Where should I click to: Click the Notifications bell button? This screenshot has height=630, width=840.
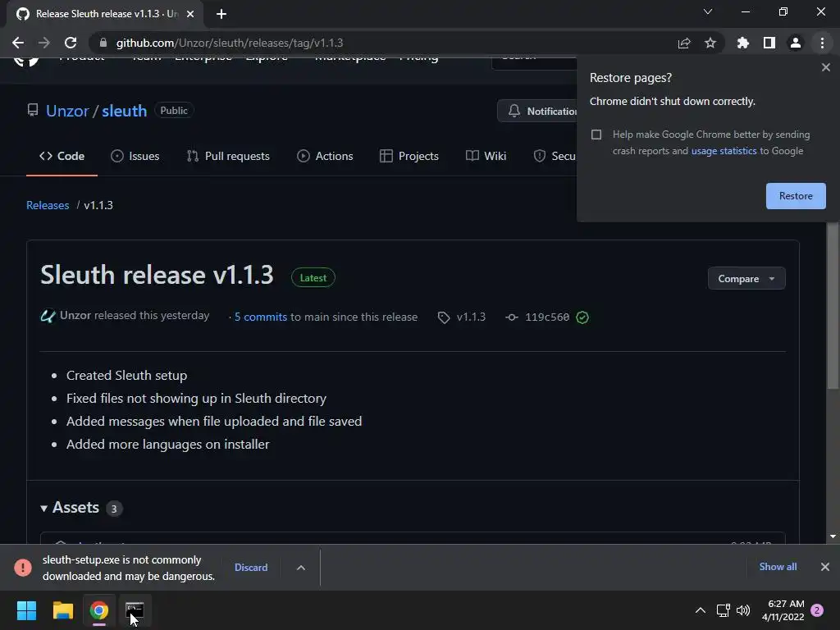click(x=537, y=111)
